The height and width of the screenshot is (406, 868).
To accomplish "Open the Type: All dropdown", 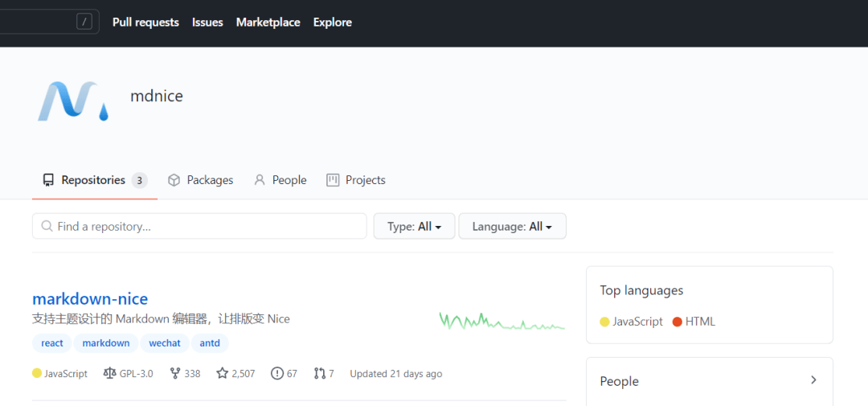I will (414, 227).
